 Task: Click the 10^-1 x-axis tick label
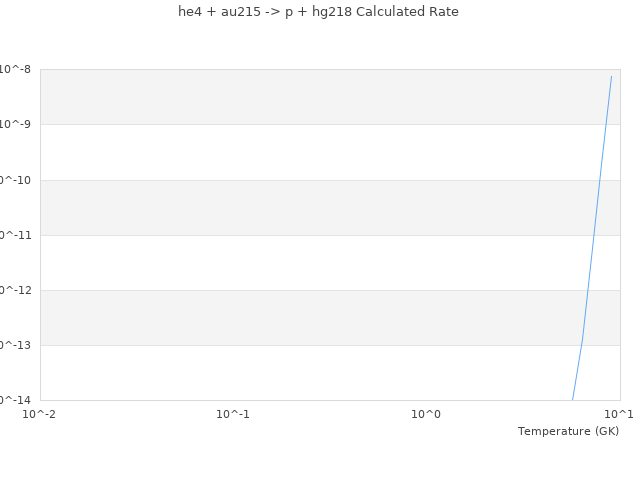point(233,414)
